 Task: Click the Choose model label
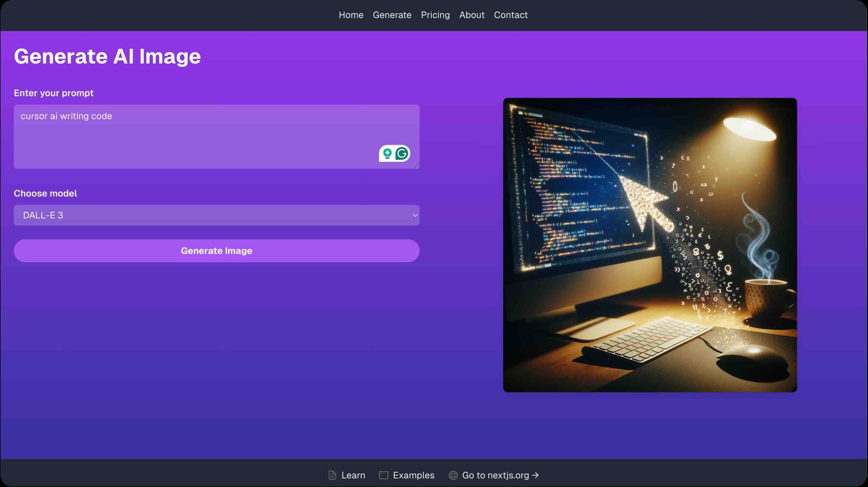coord(45,194)
